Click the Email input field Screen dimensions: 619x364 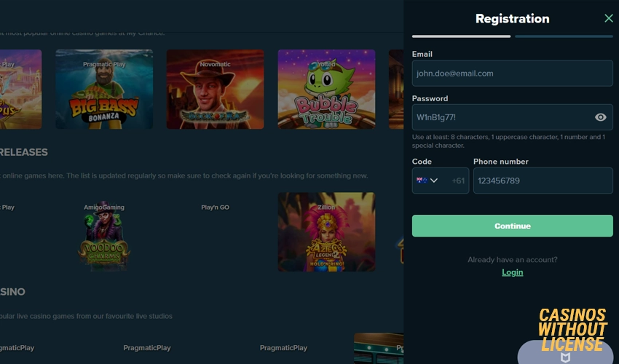(512, 73)
